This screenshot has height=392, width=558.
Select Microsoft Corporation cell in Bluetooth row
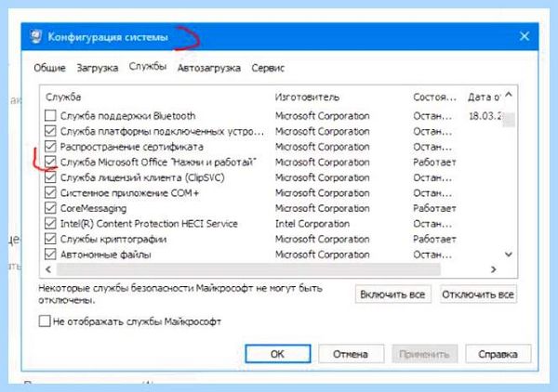[323, 116]
